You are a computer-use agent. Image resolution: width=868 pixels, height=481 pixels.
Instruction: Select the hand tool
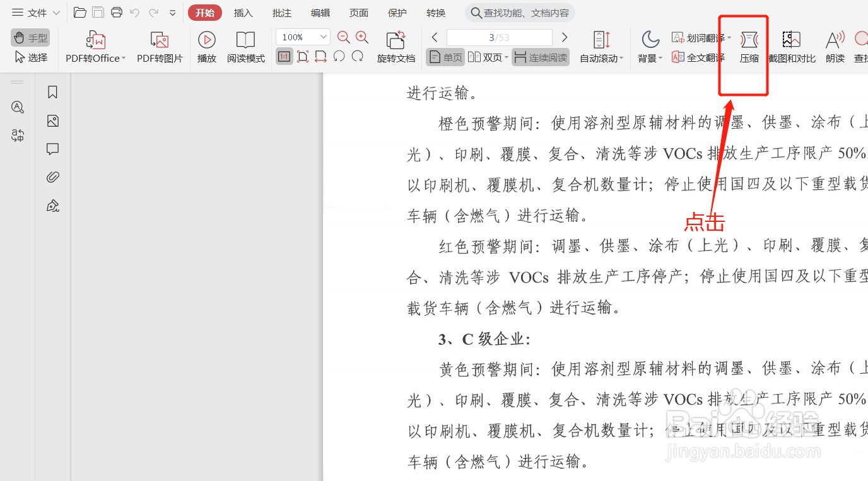(30, 37)
